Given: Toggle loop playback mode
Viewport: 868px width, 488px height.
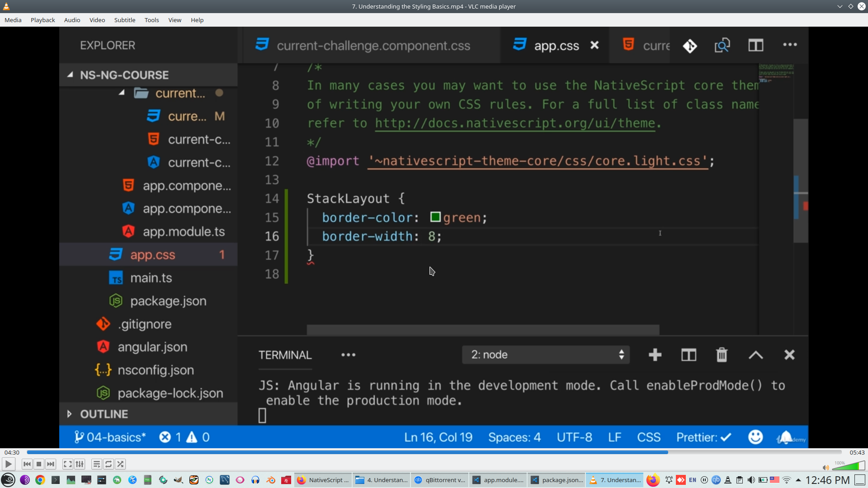Looking at the screenshot, I should tap(108, 464).
